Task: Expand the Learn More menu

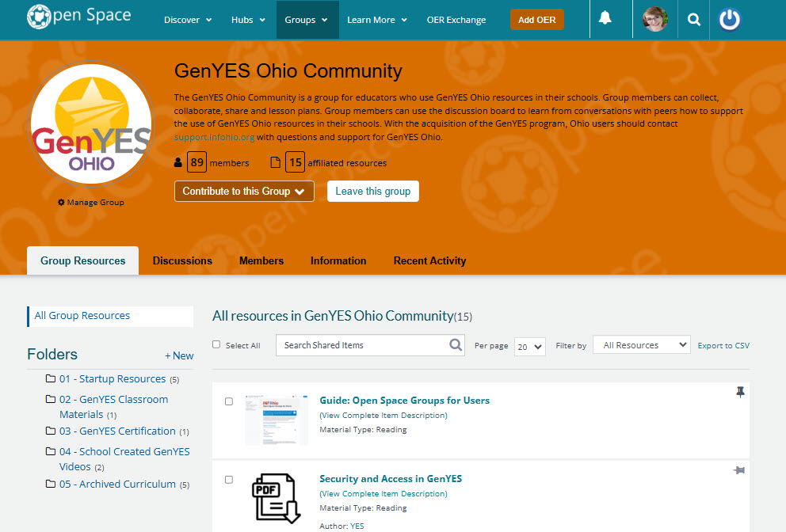Action: point(377,20)
